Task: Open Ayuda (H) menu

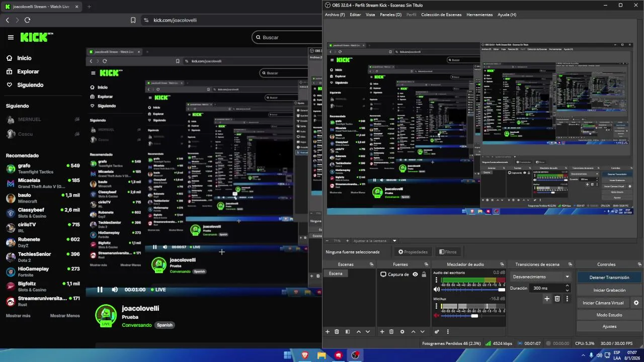Action: click(507, 15)
